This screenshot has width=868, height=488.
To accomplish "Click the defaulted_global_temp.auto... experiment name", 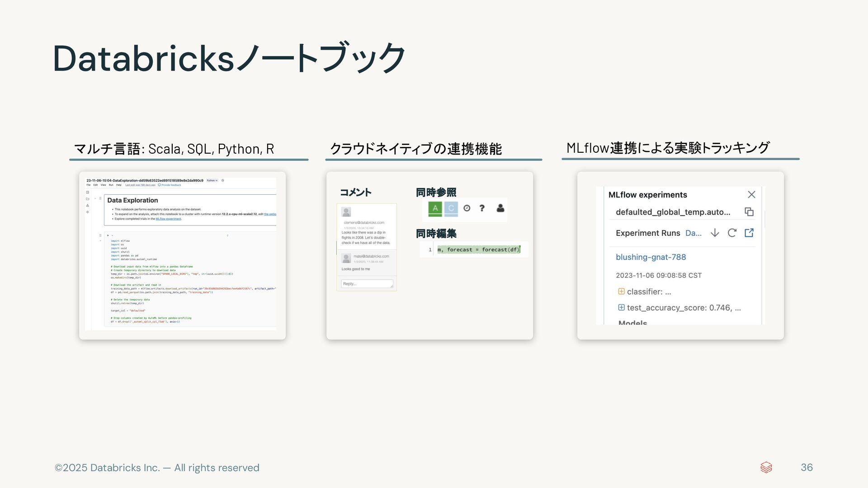I will click(x=673, y=212).
